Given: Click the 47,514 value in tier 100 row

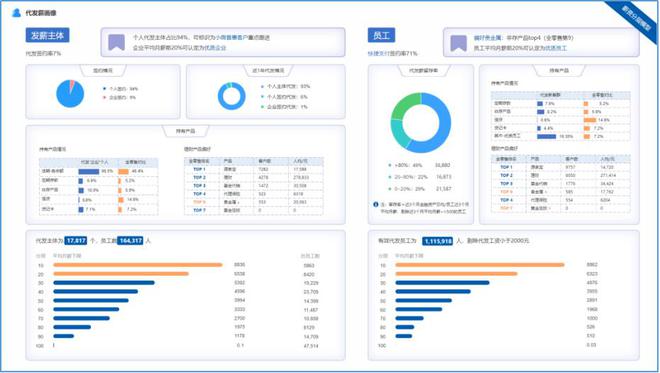Looking at the screenshot, I should pyautogui.click(x=311, y=346).
